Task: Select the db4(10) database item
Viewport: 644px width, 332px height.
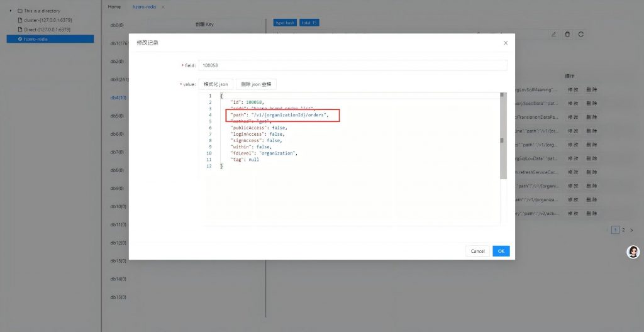Action: pyautogui.click(x=118, y=97)
